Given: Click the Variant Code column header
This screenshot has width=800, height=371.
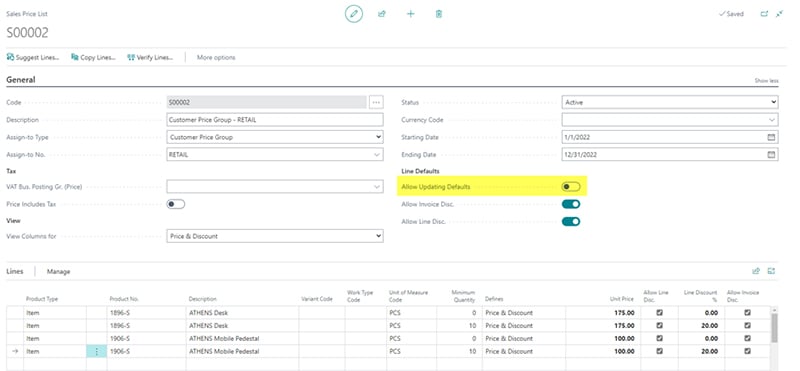Looking at the screenshot, I should coord(317,299).
